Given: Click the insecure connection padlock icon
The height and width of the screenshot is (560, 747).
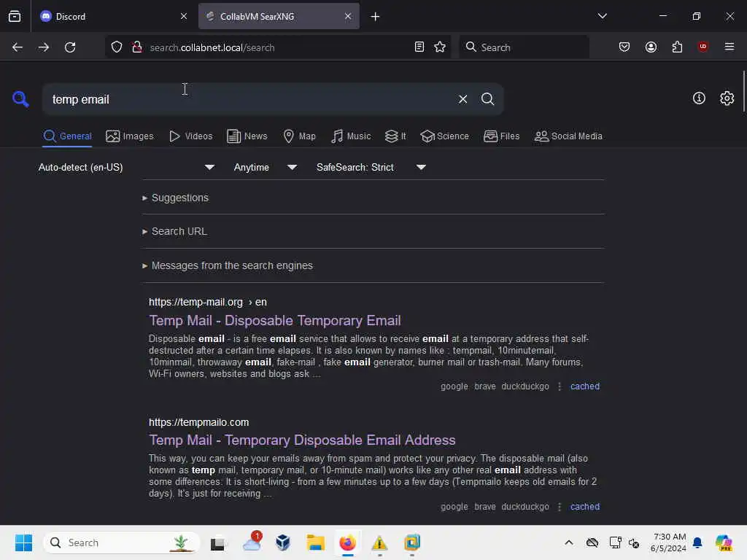Looking at the screenshot, I should click(137, 47).
